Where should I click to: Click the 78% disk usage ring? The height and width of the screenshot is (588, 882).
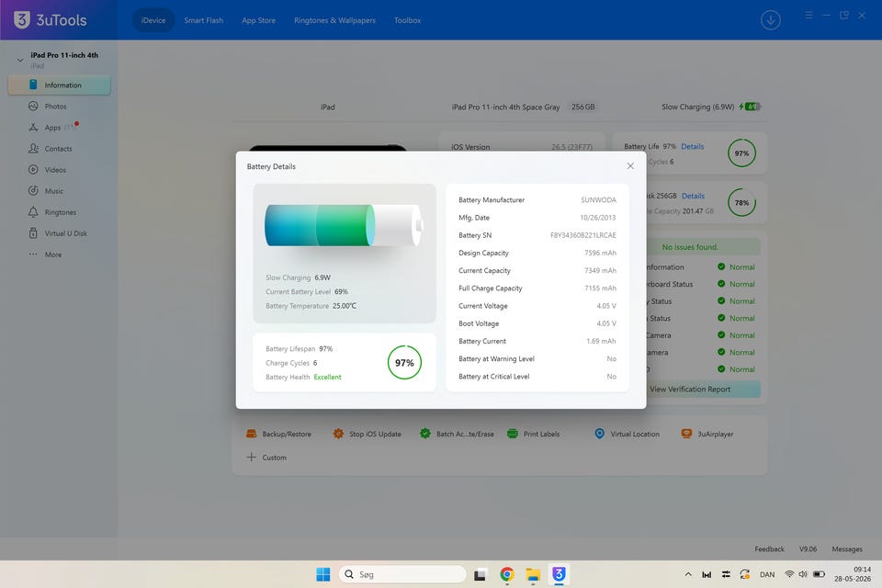(x=741, y=202)
